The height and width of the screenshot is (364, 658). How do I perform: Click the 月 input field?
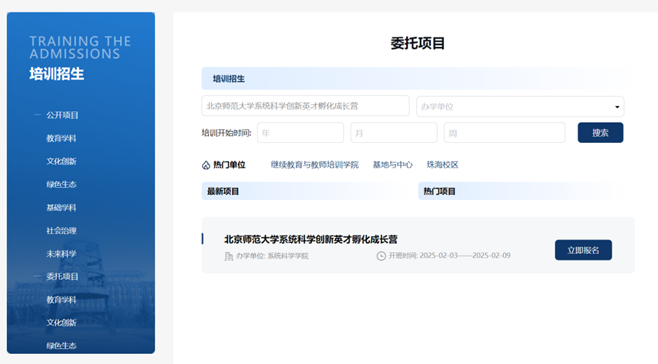tap(394, 133)
